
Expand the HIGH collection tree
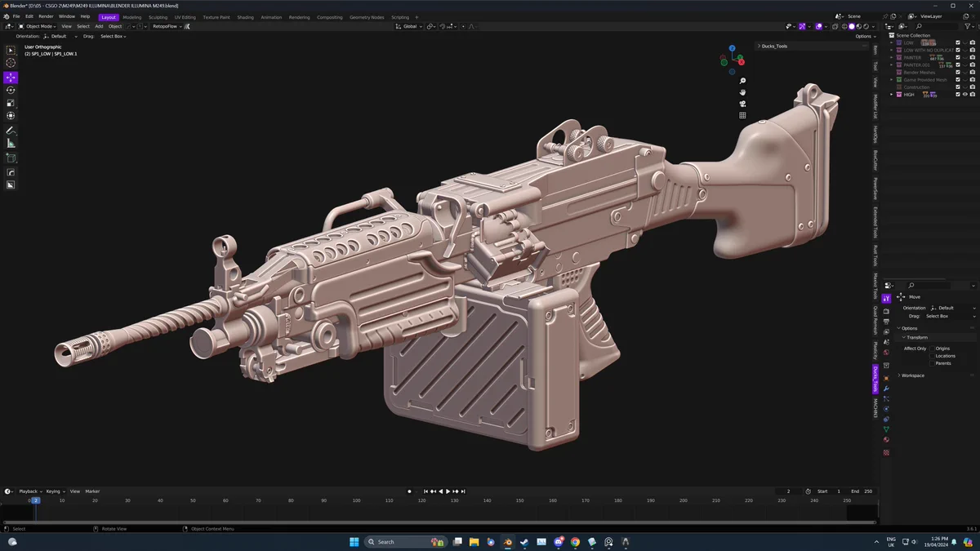(892, 95)
